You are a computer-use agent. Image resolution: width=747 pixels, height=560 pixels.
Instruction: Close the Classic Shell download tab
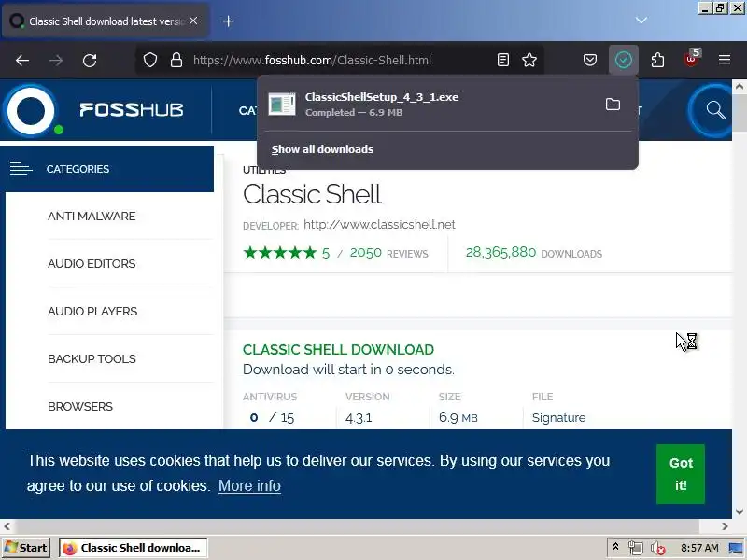(193, 21)
